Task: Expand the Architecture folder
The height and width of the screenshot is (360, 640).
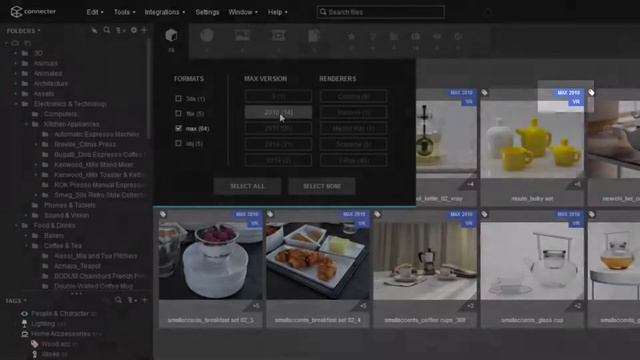Action: point(16,83)
